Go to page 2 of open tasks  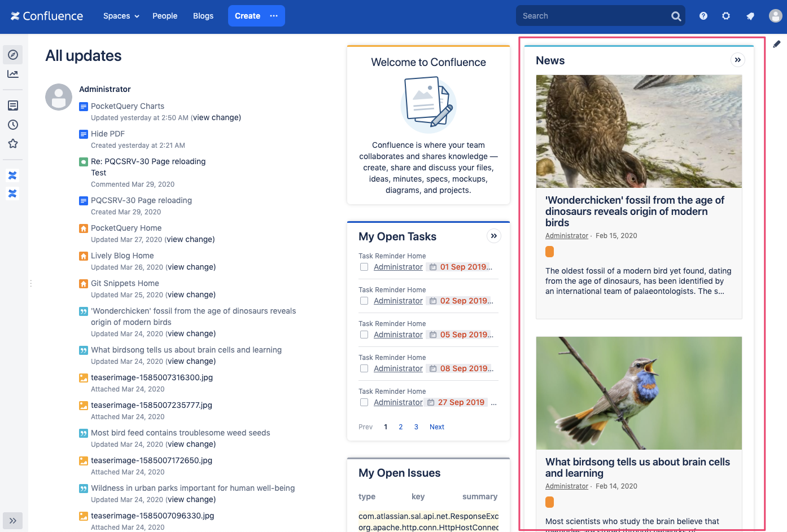[x=401, y=427]
